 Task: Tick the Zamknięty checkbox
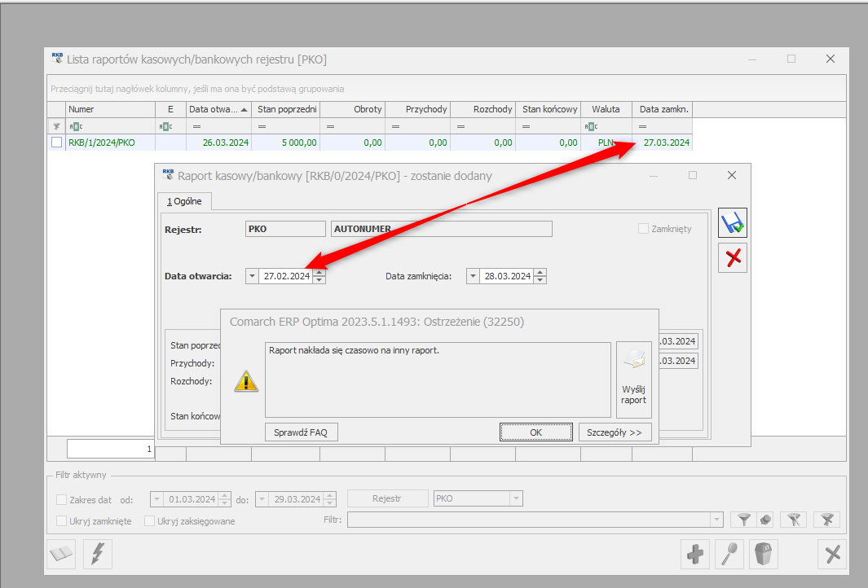(643, 229)
